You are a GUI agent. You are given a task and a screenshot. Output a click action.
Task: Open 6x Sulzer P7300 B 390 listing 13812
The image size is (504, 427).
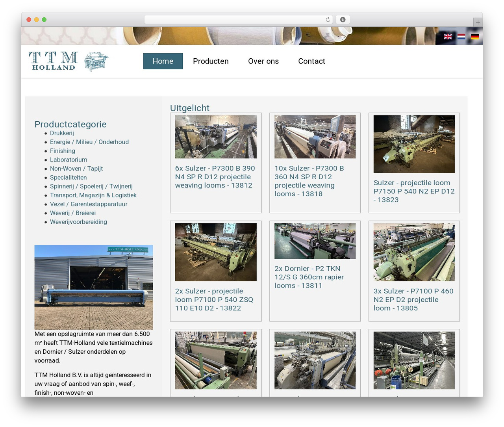[x=215, y=177]
